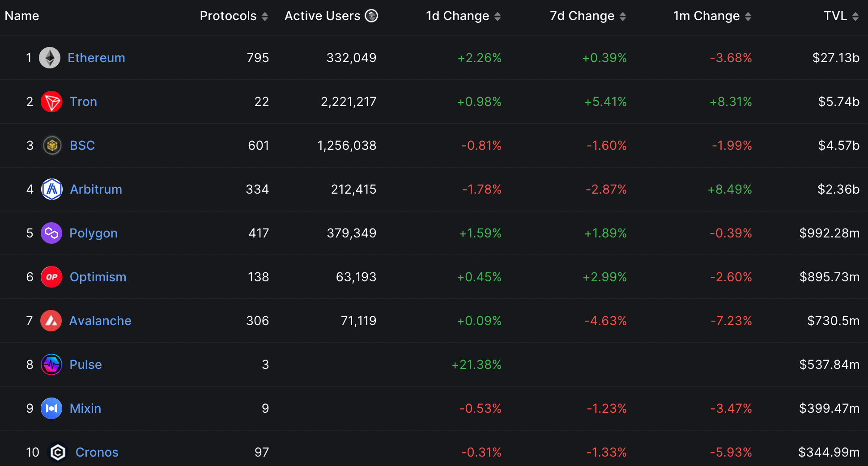Click the BSC chain logo icon

point(52,145)
